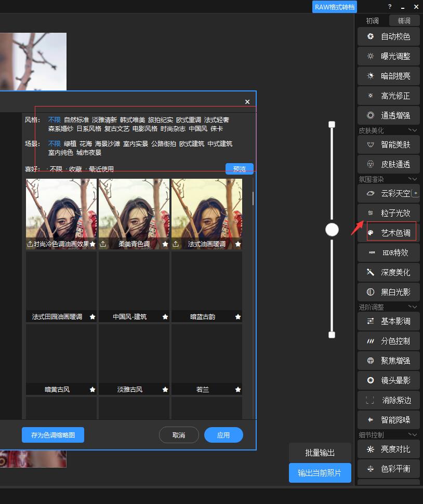Switch to the 精调 tab
This screenshot has width=423, height=504.
click(403, 20)
